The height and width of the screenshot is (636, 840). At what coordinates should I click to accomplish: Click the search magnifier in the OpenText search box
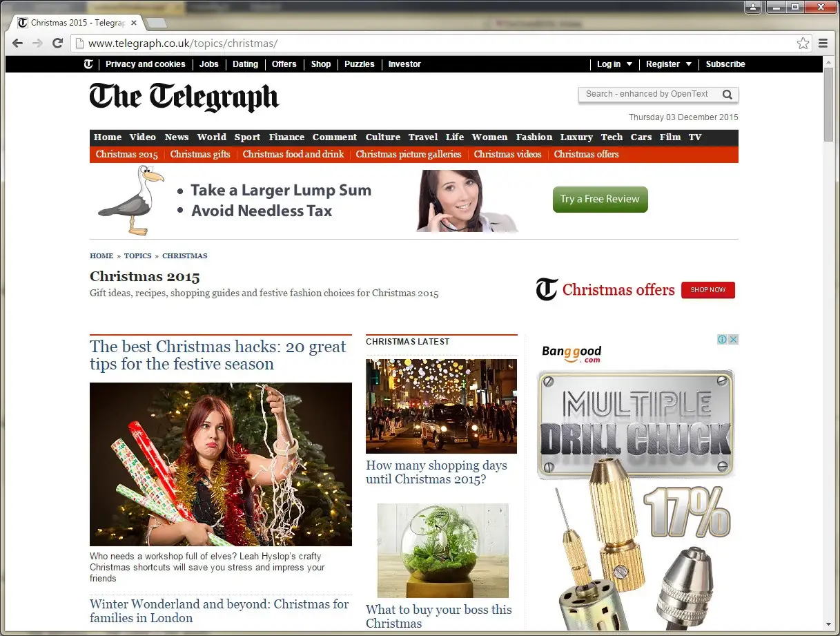coord(727,94)
